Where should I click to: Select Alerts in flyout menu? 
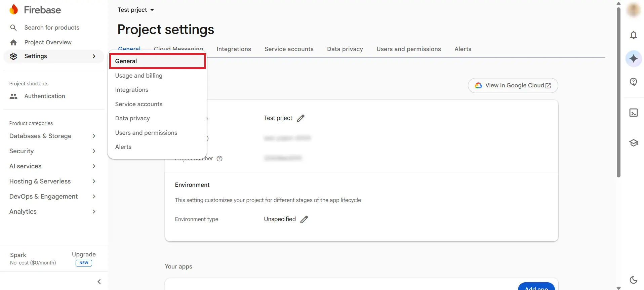157,147
